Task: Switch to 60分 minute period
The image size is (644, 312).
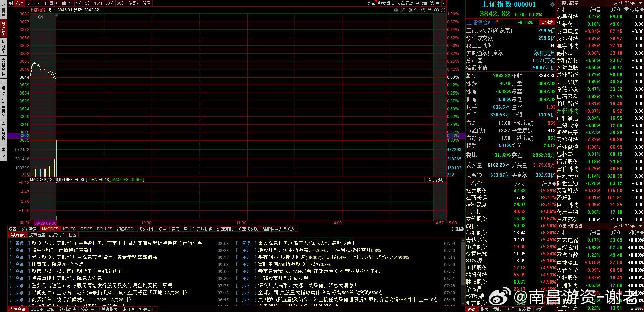Action: pyautogui.click(x=121, y=3)
